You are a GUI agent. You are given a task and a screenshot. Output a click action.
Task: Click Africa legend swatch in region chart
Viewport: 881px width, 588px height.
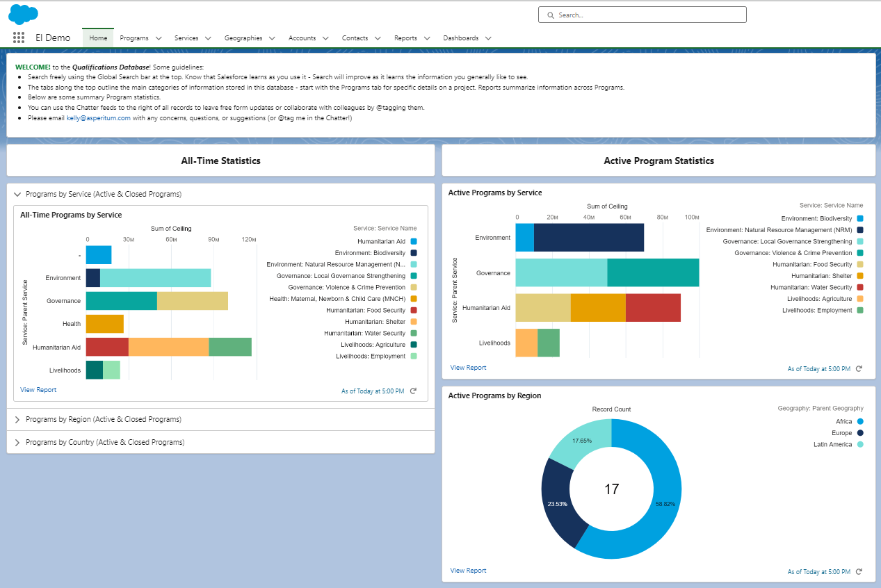[x=860, y=421]
